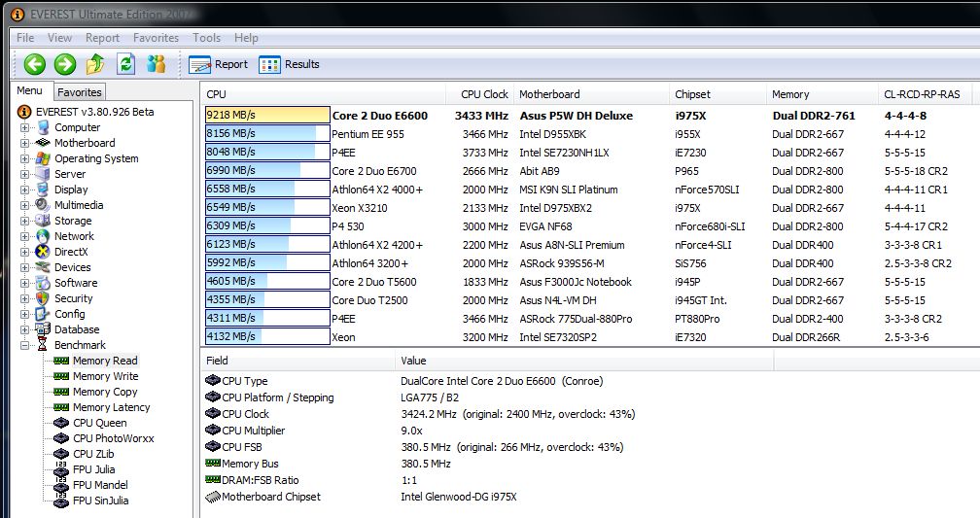Open the Tools menu
The height and width of the screenshot is (518, 980).
pyautogui.click(x=206, y=38)
